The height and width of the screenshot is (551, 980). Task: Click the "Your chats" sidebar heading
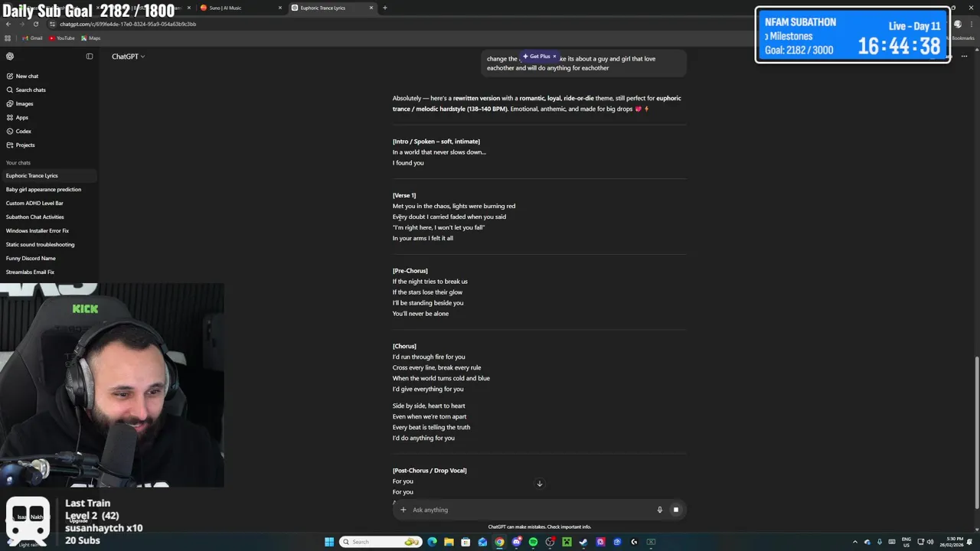18,162
